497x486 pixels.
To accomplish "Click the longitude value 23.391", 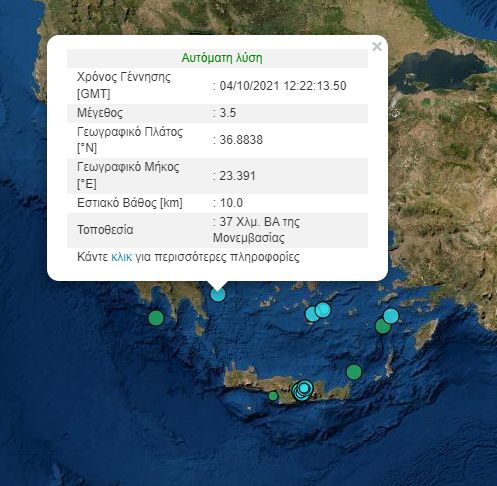I will click(x=237, y=176).
